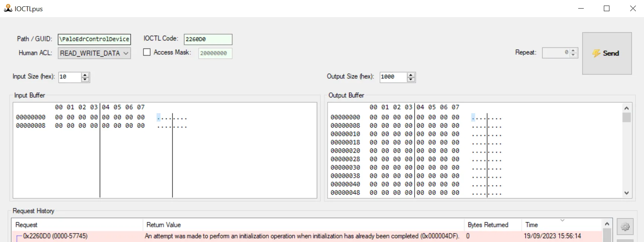This screenshot has width=644, height=242.
Task: Focus the IOCTL Code input field
Action: 207,39
